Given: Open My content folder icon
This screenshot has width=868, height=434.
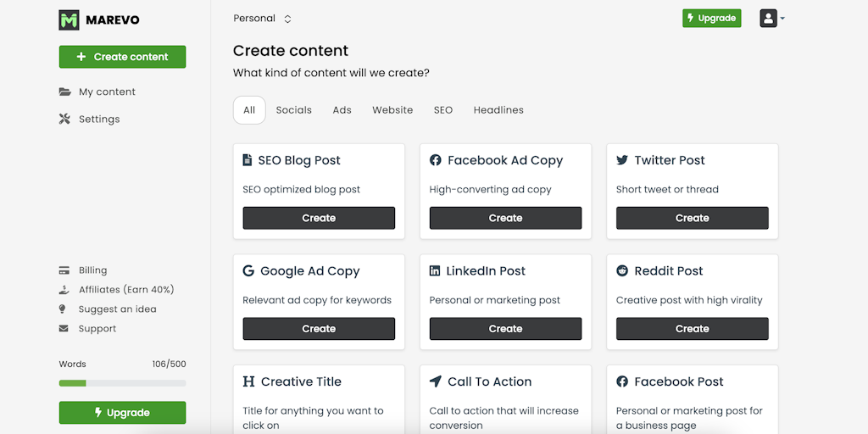Looking at the screenshot, I should pyautogui.click(x=64, y=92).
